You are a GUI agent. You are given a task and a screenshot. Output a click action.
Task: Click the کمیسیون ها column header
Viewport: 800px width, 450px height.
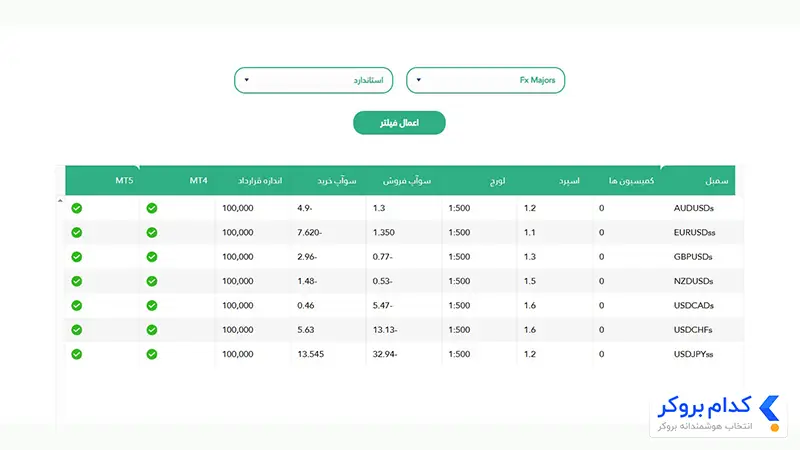tap(631, 181)
